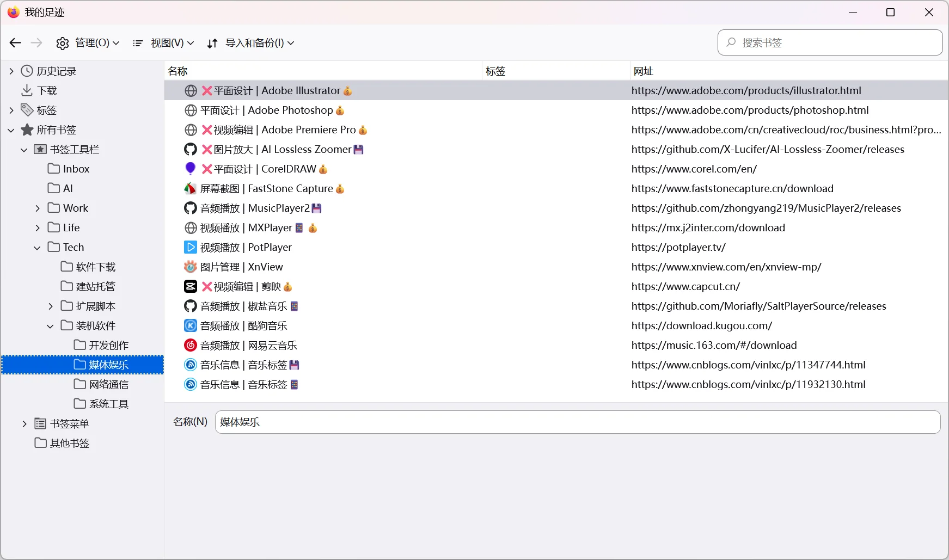Select the 建站托管 folder icon
949x560 pixels.
(67, 286)
